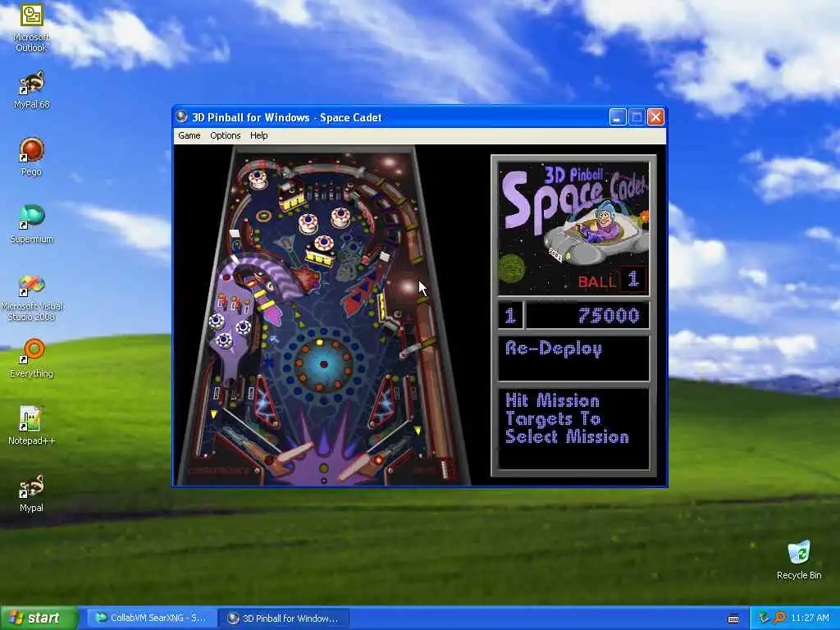The height and width of the screenshot is (630, 840).
Task: Select Microsoft Visual Studio 2008 shortcut
Action: click(31, 298)
